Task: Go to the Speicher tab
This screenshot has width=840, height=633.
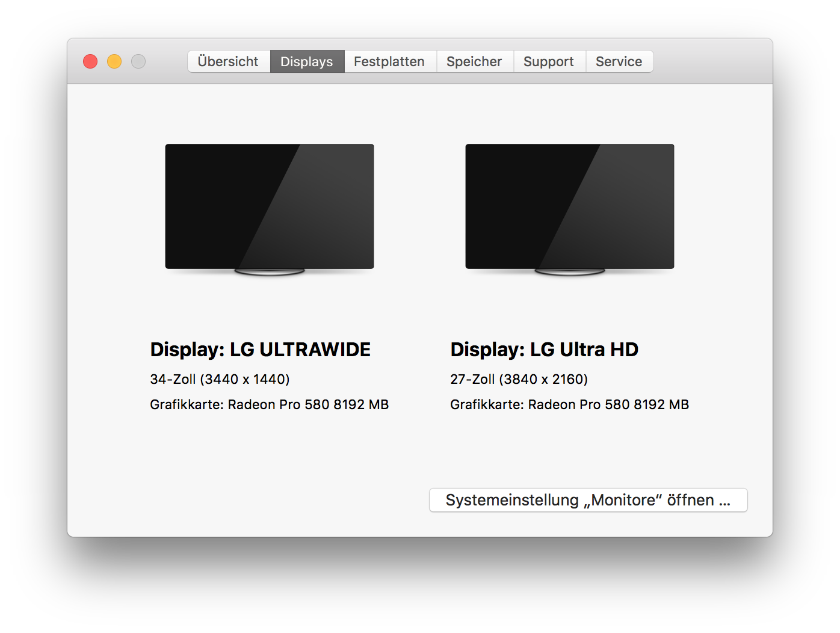Action: coord(475,61)
